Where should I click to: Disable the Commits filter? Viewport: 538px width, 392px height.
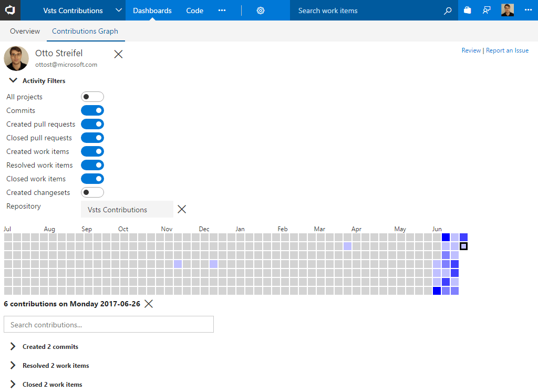92,110
